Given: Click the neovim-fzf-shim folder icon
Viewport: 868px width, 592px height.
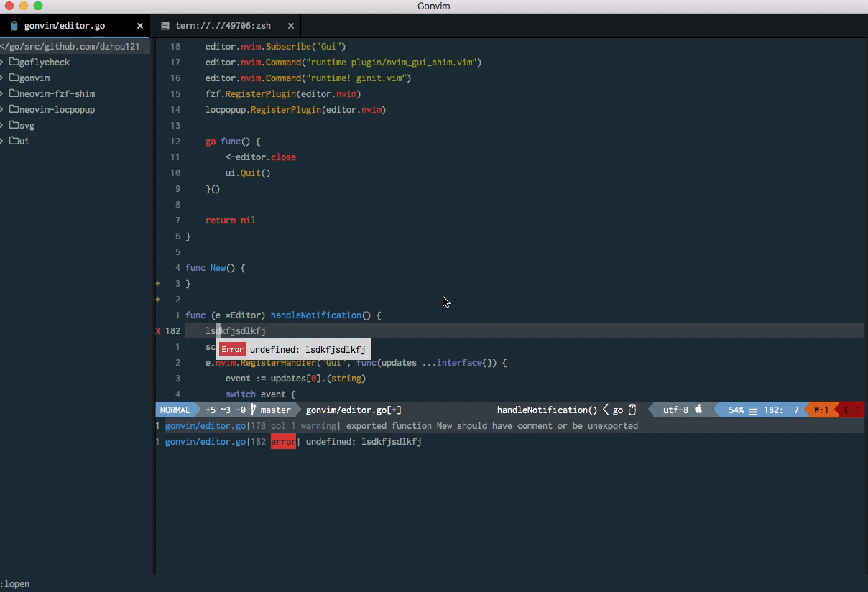Looking at the screenshot, I should click(14, 93).
